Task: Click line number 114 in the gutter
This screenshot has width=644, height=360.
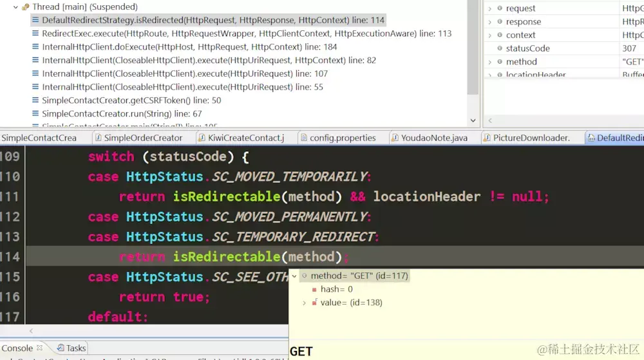Action: click(x=10, y=257)
